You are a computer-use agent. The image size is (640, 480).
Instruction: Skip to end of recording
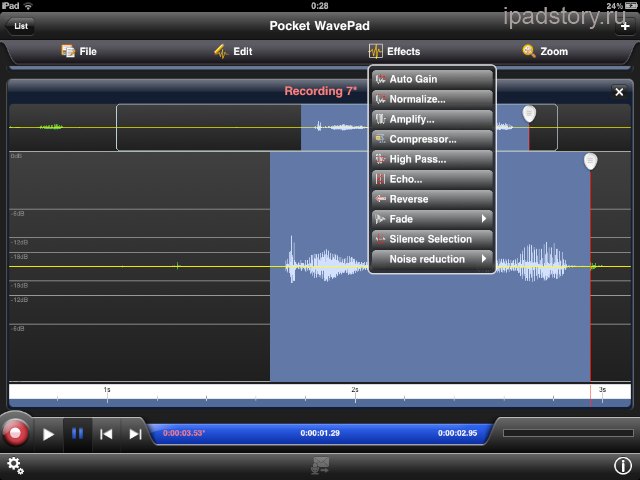(135, 434)
